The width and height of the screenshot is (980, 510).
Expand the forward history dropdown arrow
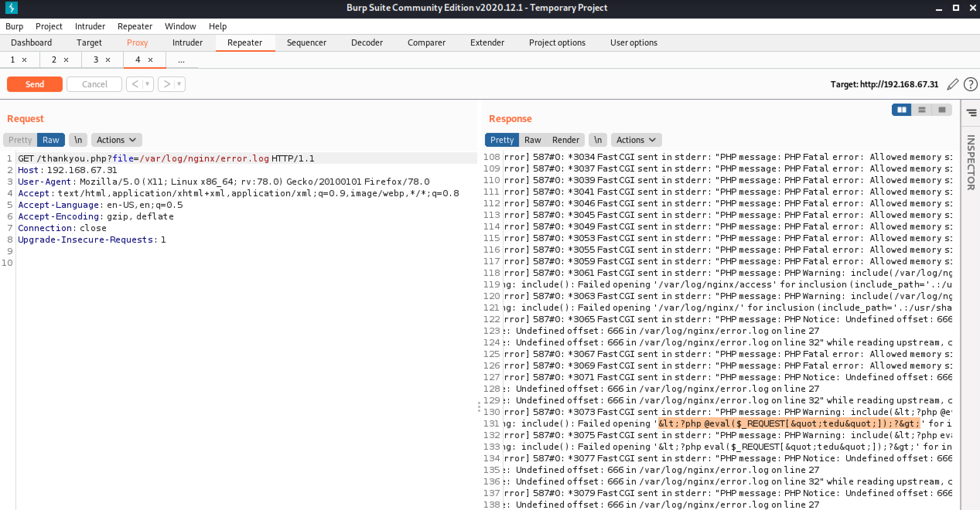(x=179, y=84)
